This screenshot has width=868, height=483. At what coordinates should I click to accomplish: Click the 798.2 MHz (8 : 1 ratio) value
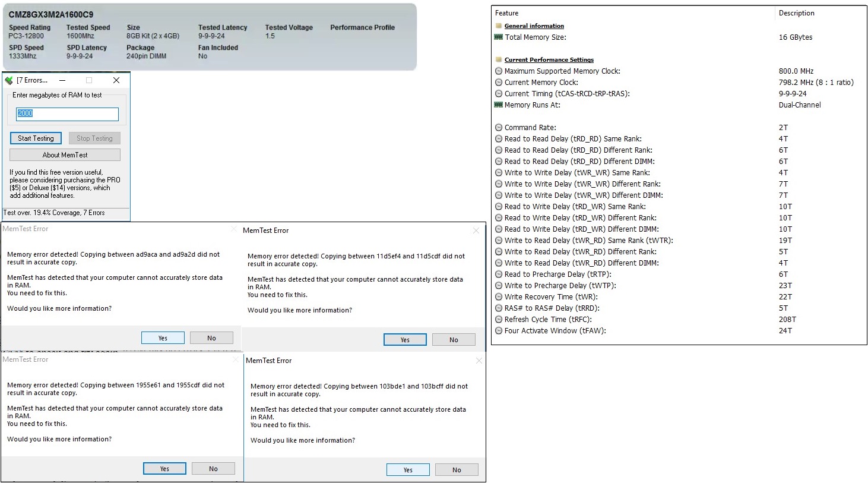pos(816,82)
